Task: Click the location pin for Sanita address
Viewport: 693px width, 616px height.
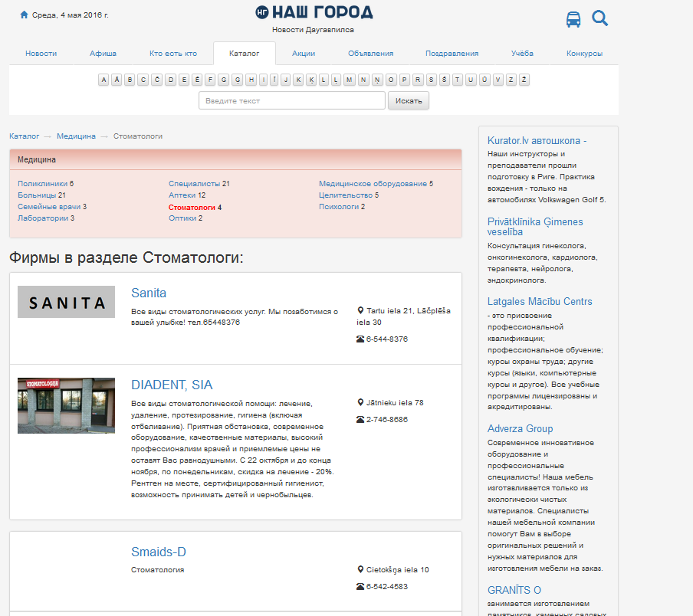Action: tap(360, 311)
